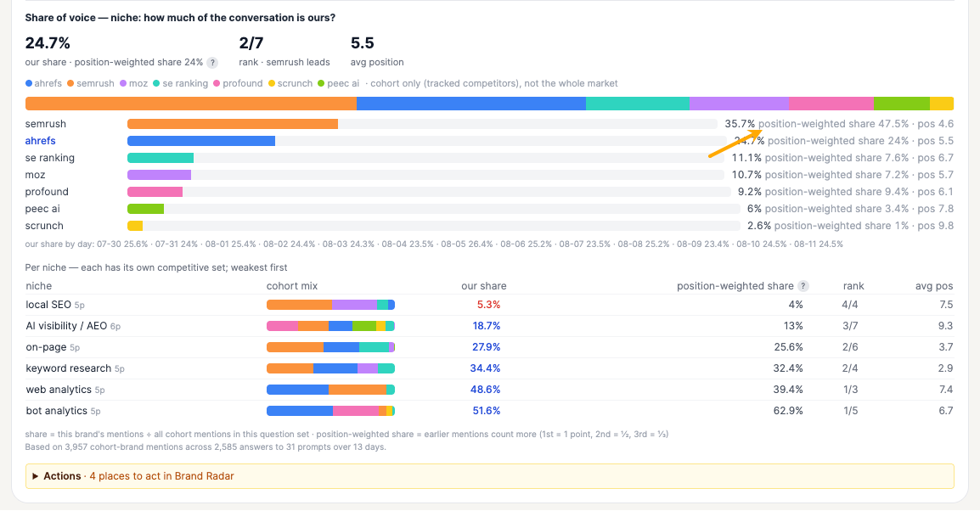Click the 'niche' column header
The width and height of the screenshot is (980, 511).
coord(39,286)
